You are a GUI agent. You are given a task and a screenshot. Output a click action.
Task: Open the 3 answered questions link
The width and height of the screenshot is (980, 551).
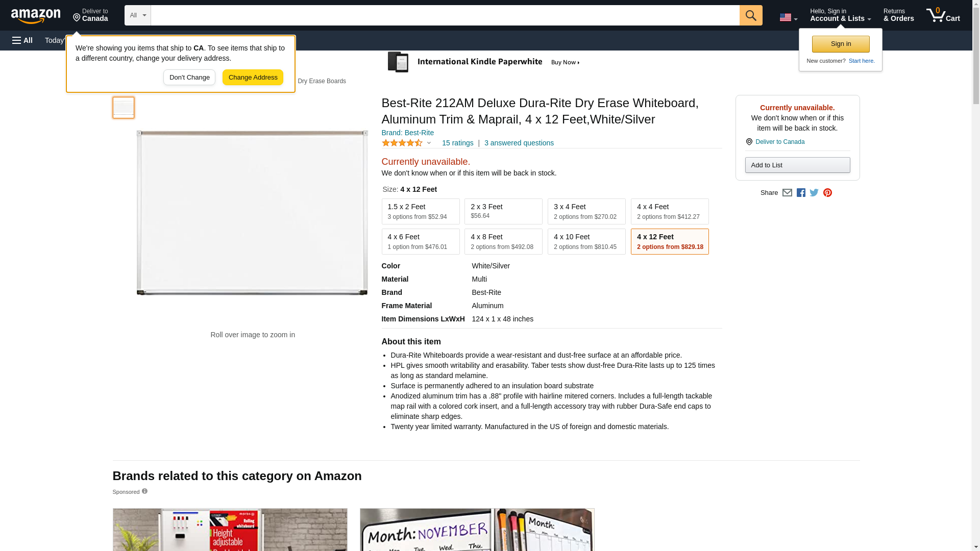(519, 143)
